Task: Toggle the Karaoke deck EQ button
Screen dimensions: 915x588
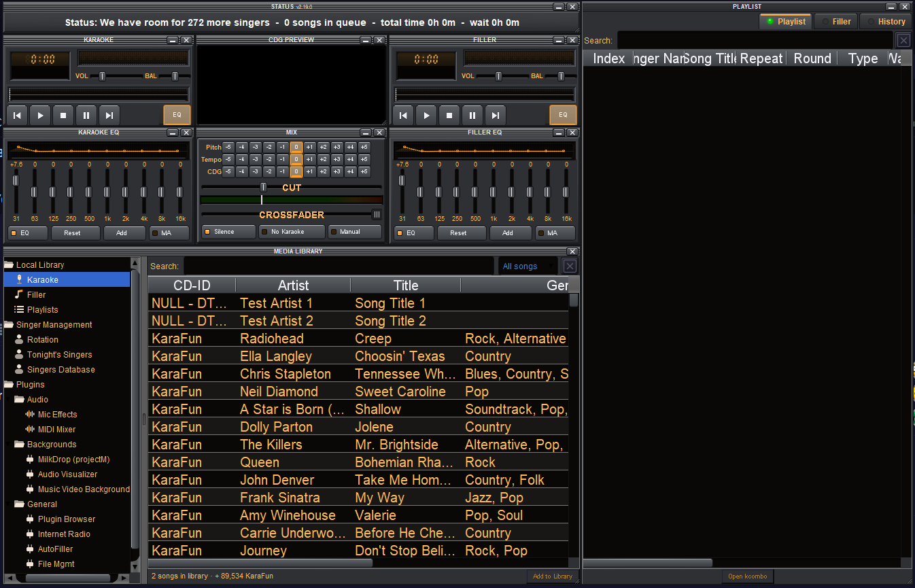Action: tap(177, 115)
